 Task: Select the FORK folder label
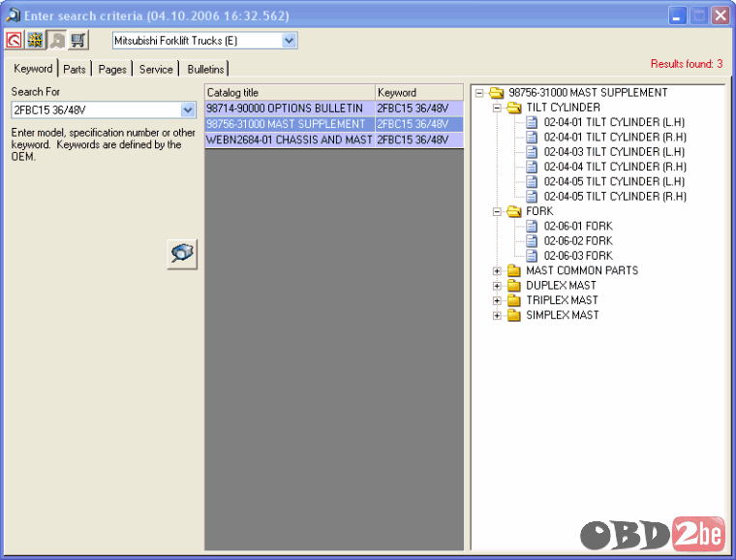coord(539,211)
